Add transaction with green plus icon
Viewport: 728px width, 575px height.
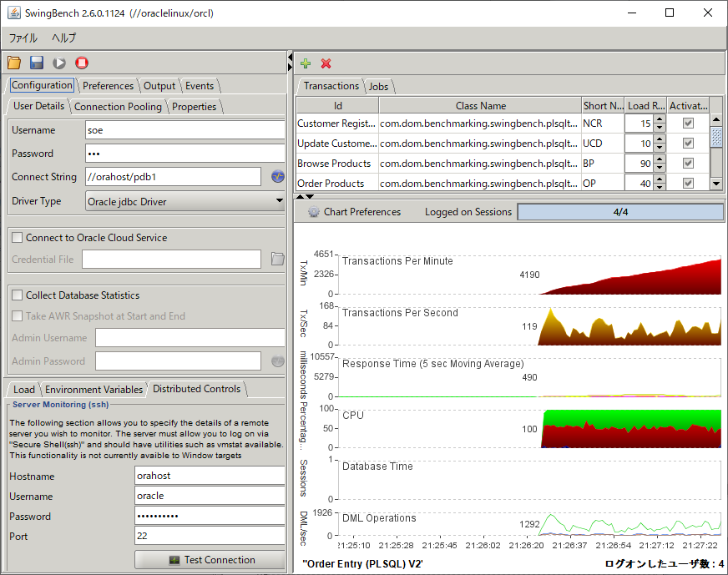(306, 63)
